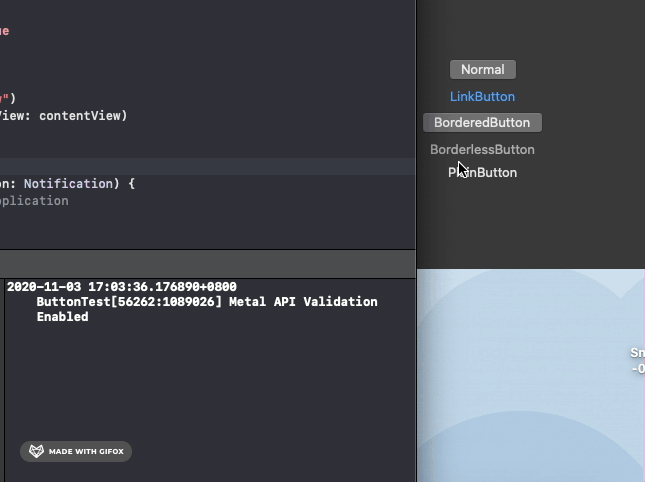Click the highlighted current line in editor
645x482 pixels.
(x=200, y=167)
